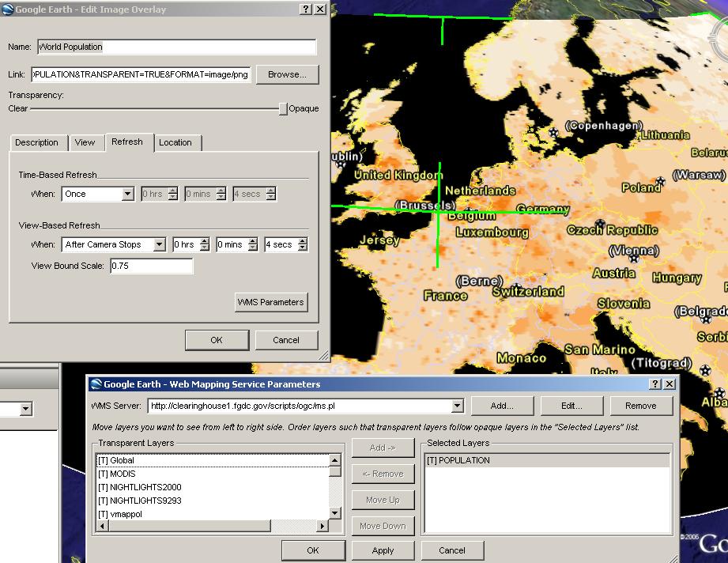Click the Transparency slider handle near Opaque
Viewport: 728px width, 563px height.
[x=283, y=108]
